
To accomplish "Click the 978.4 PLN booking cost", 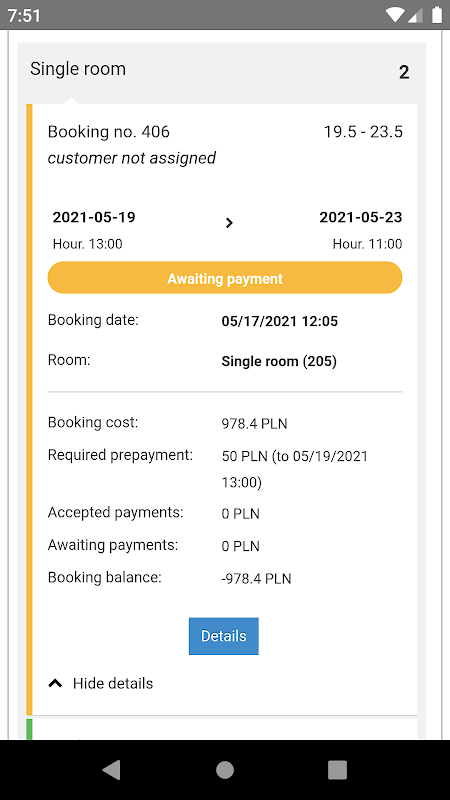I will 254,424.
